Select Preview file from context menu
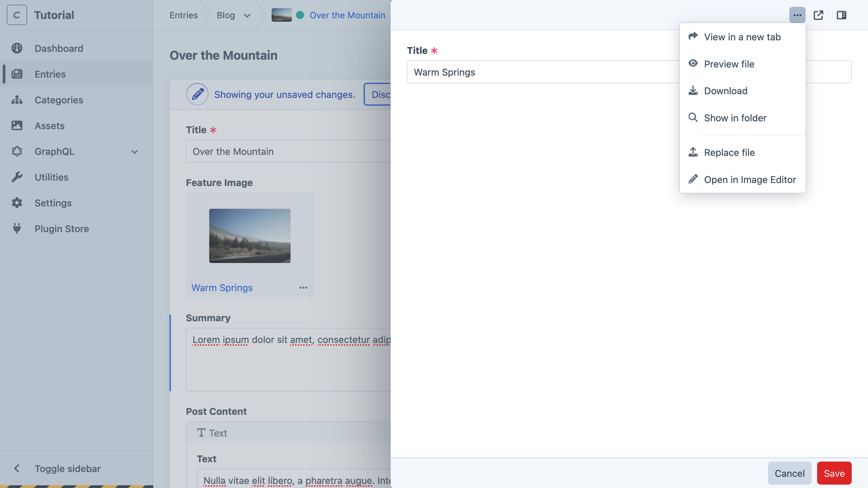 [729, 63]
